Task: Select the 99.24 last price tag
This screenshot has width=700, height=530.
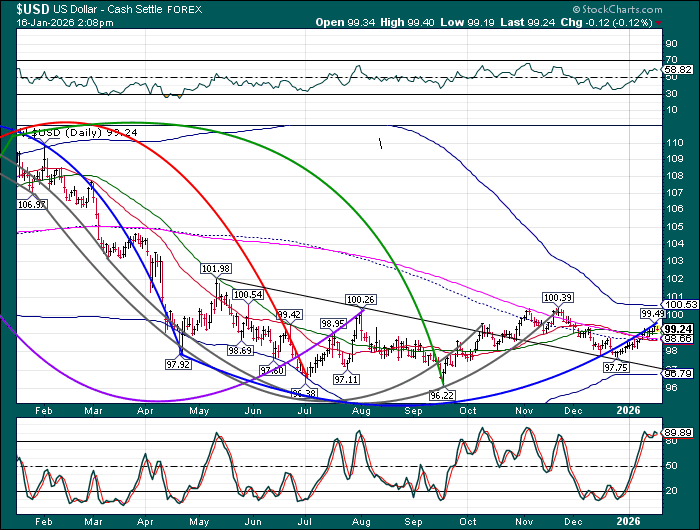Action: click(679, 327)
